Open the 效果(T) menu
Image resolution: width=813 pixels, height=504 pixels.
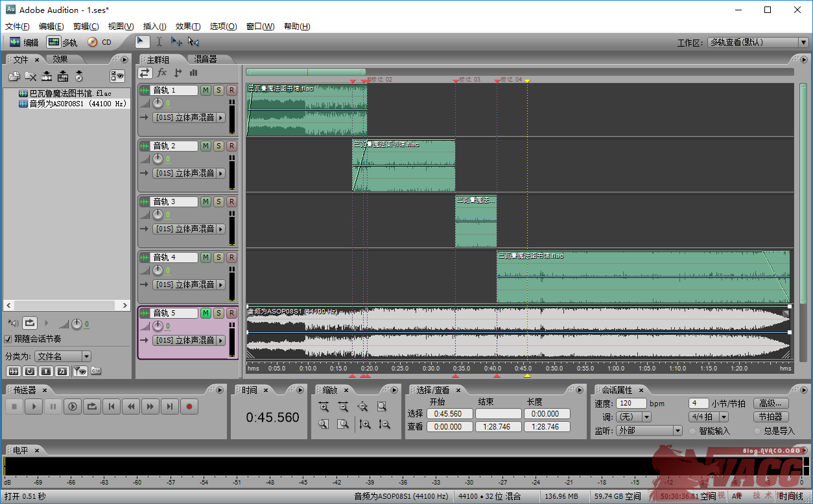[x=188, y=27]
